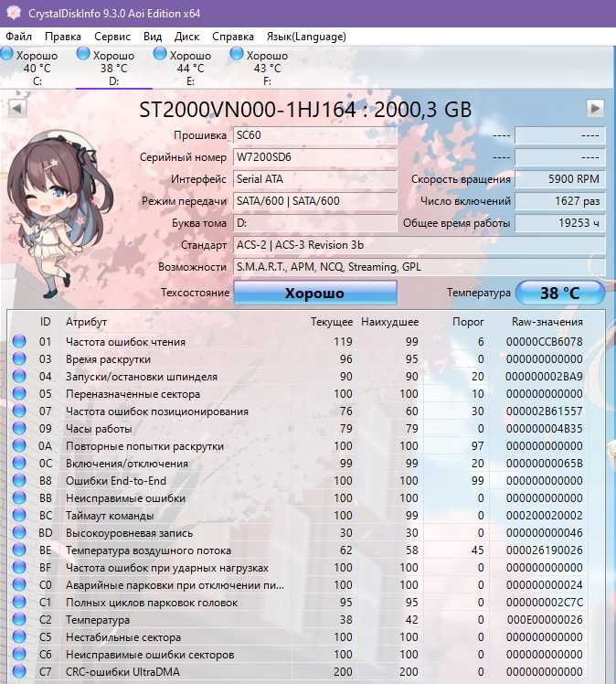The width and height of the screenshot is (616, 684).
Task: Click status icon for attribute 03 Время раскрутки
Action: (x=19, y=358)
